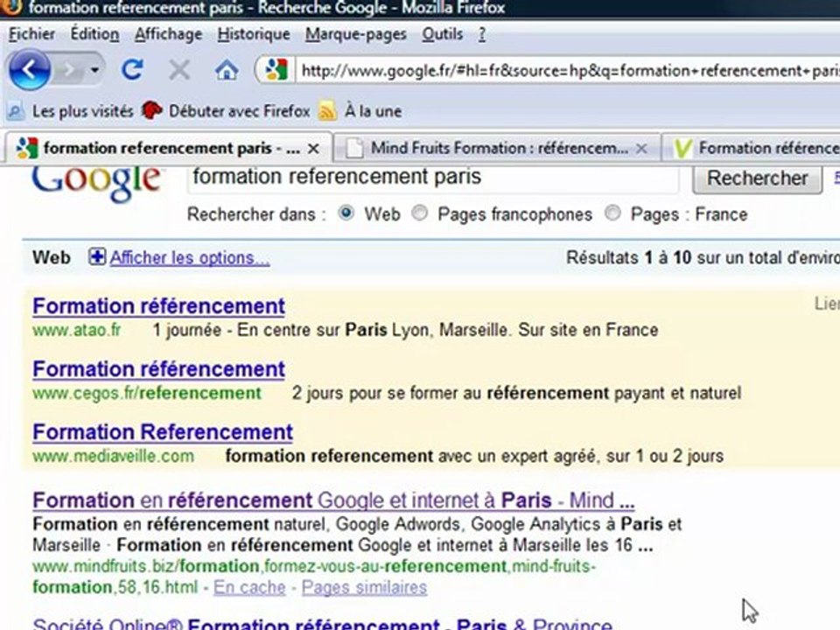The height and width of the screenshot is (630, 840).
Task: Click En cache link for mindfruits result
Action: pyautogui.click(x=249, y=588)
